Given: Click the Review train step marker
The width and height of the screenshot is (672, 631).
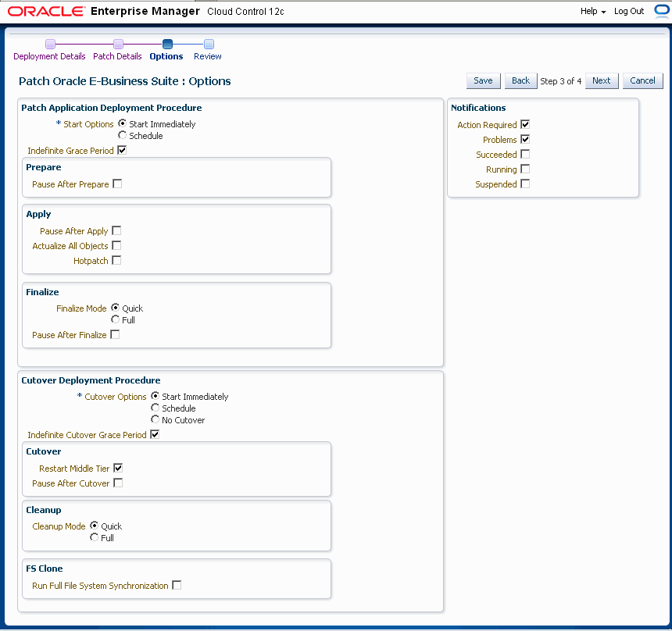Looking at the screenshot, I should pos(209,44).
